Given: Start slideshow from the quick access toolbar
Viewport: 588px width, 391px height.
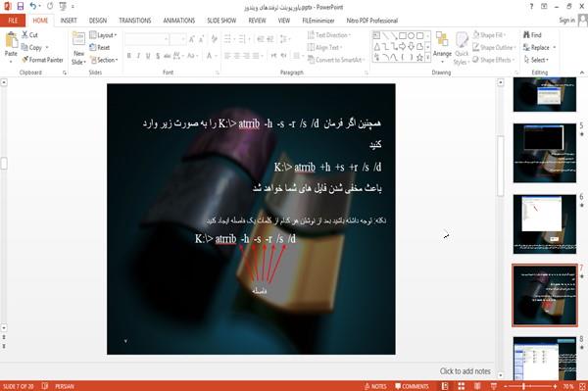Looking at the screenshot, I should coord(63,7).
